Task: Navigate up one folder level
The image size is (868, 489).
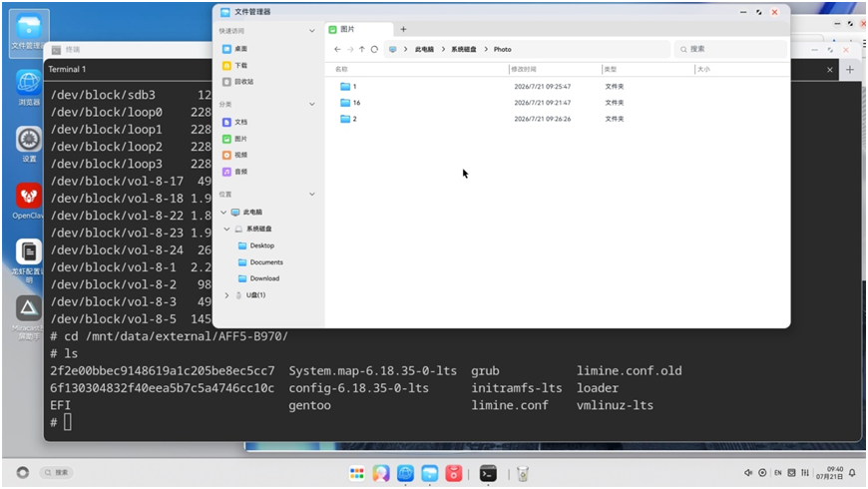Action: 362,49
